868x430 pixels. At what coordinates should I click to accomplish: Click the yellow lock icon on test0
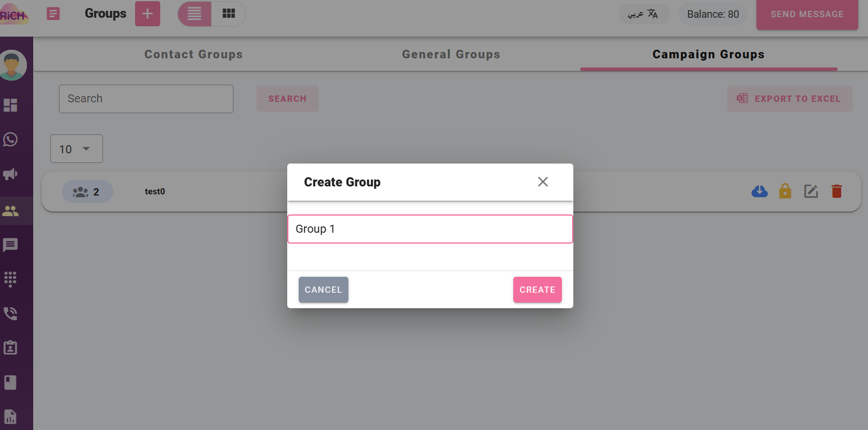coord(785,191)
